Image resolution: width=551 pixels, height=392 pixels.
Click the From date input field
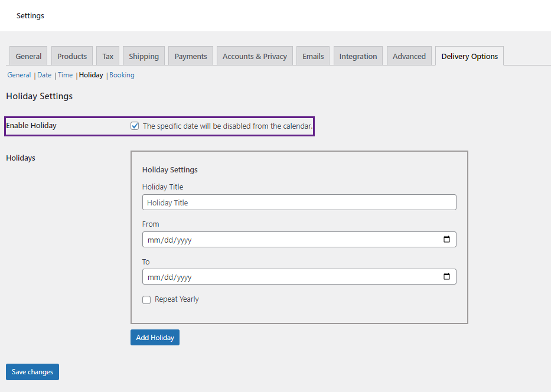[299, 240]
